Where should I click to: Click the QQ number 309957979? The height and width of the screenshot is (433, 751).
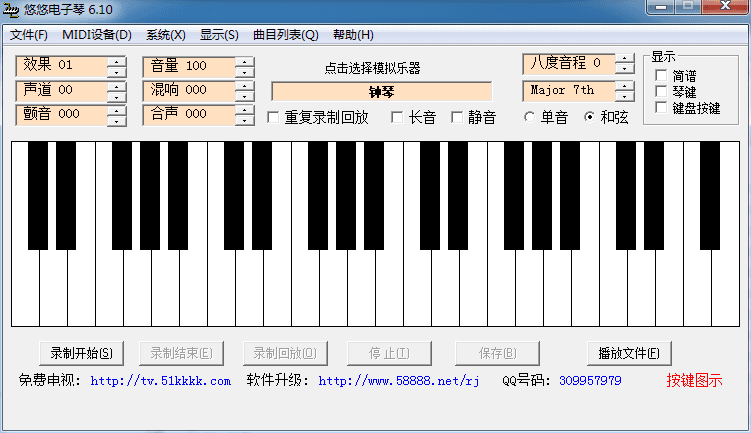pyautogui.click(x=590, y=381)
